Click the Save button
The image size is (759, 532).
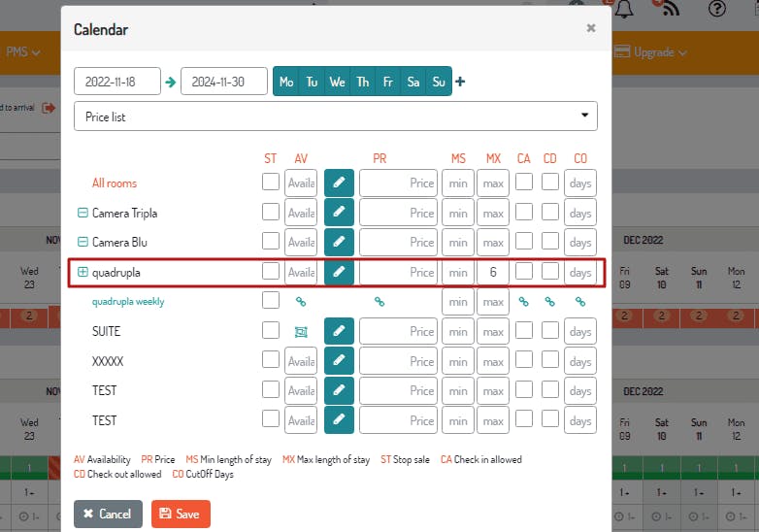coord(181,514)
